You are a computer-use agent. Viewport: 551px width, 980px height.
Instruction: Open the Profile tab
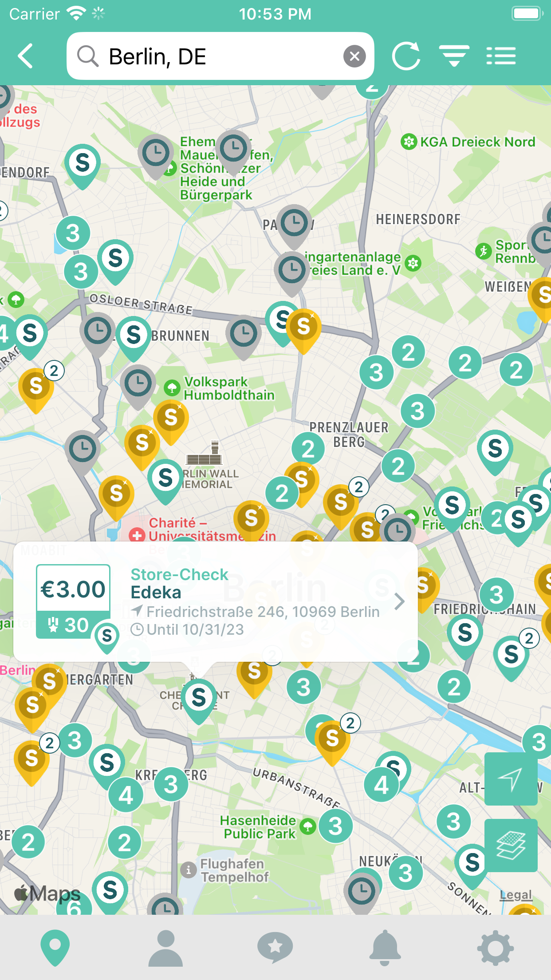165,948
